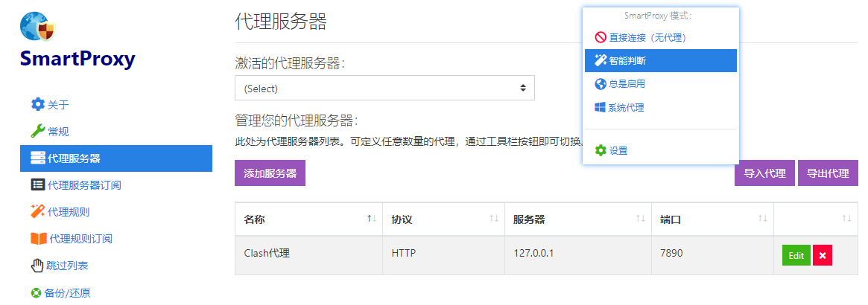
Task: Click the Clash代理 name cell
Action: point(308,254)
